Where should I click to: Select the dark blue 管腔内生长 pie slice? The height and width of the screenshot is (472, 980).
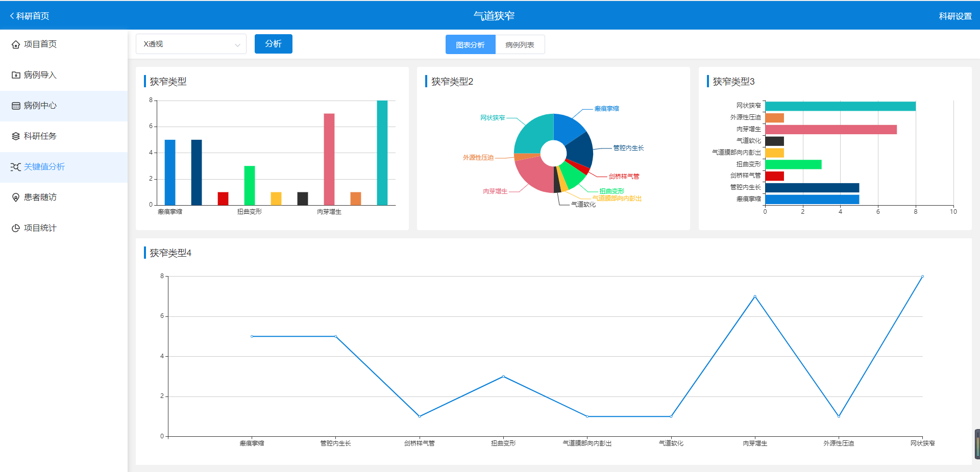(580, 151)
